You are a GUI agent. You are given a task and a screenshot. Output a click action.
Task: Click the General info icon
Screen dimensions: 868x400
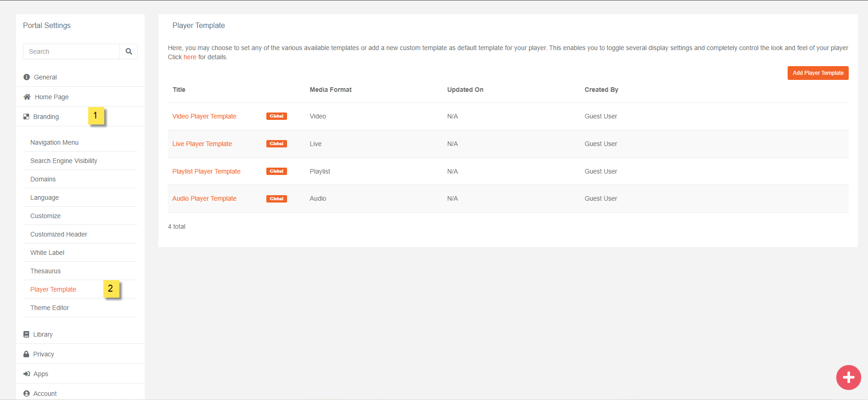point(27,77)
